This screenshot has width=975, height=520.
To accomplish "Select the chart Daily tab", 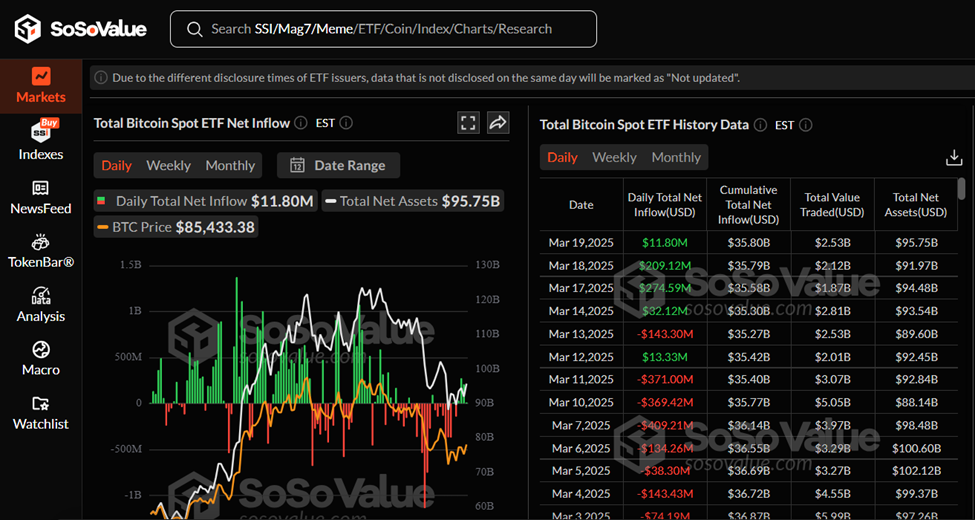I will coord(117,165).
